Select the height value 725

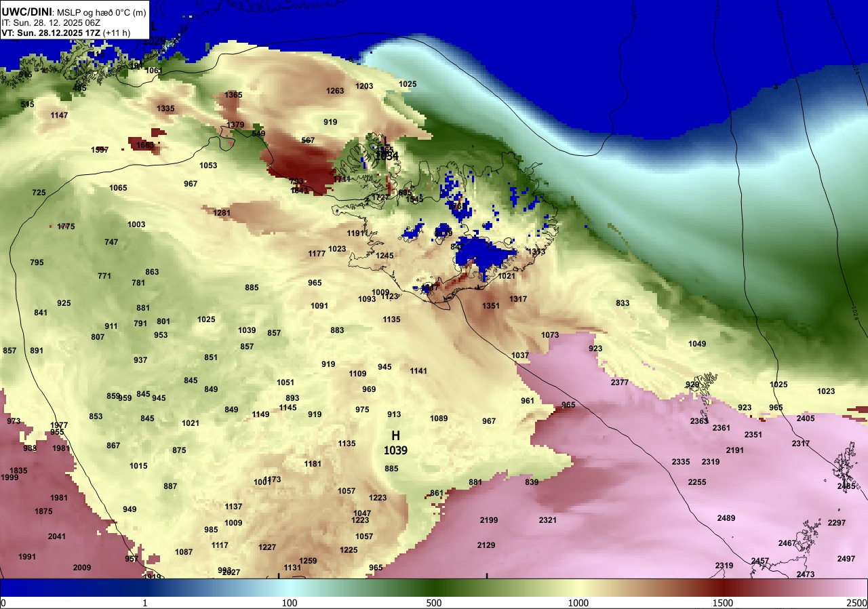(39, 193)
